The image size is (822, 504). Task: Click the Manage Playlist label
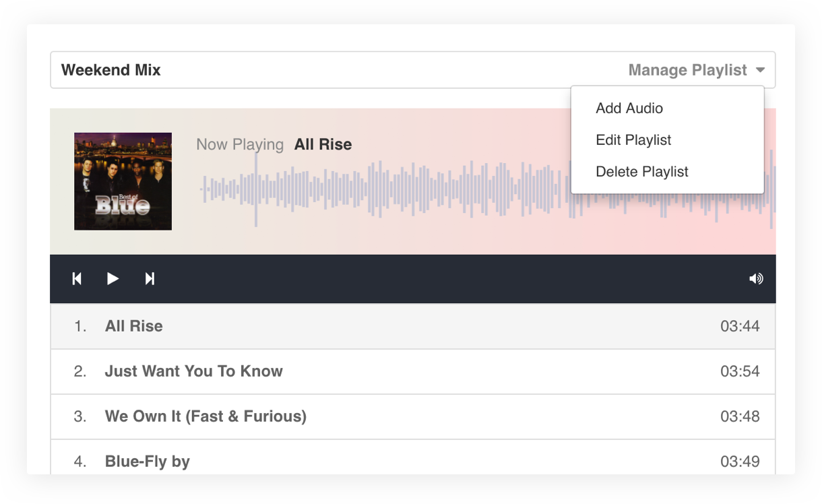click(687, 70)
